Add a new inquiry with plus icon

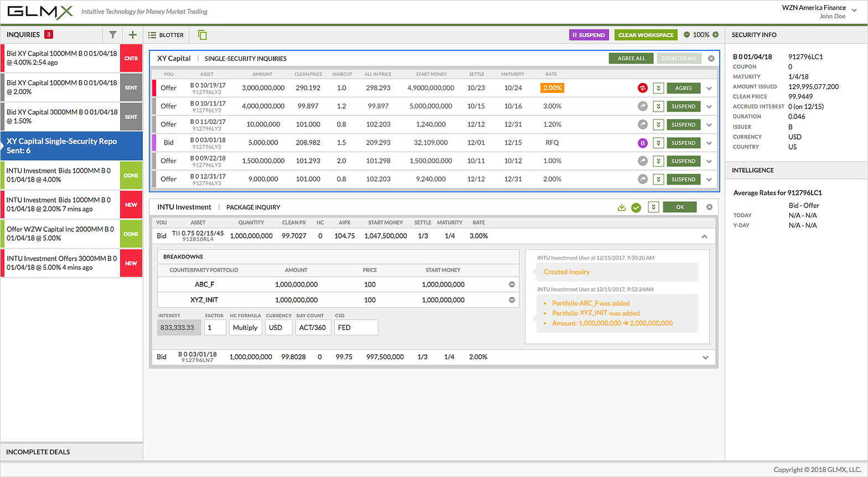(x=133, y=35)
